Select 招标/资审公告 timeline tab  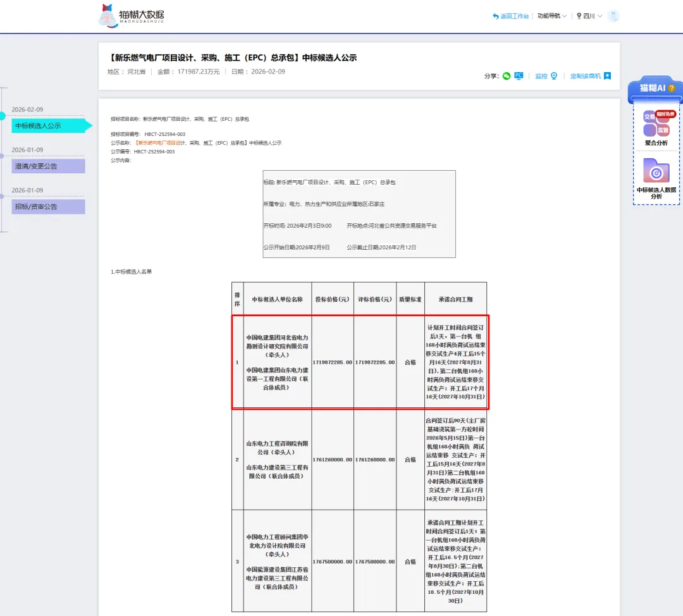point(48,207)
